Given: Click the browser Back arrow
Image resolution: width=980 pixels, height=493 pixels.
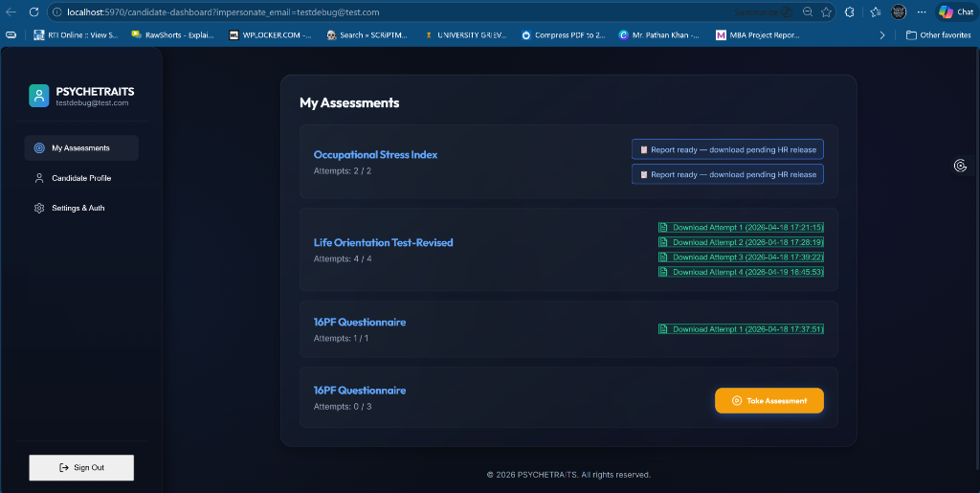Looking at the screenshot, I should tap(11, 11).
